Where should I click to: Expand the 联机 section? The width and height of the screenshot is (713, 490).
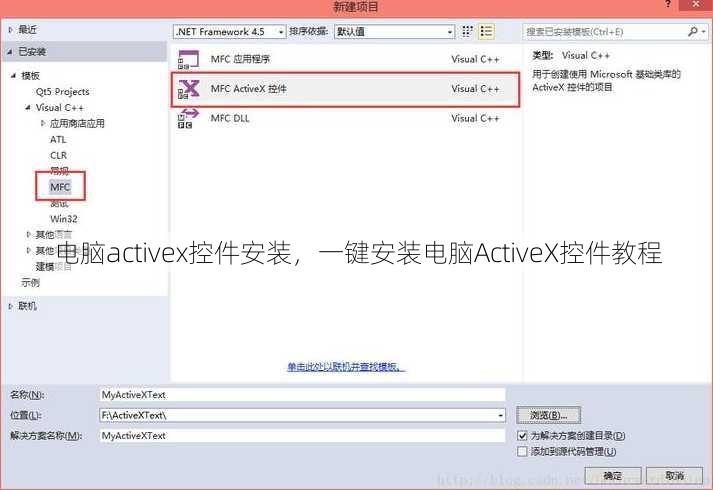(x=10, y=306)
